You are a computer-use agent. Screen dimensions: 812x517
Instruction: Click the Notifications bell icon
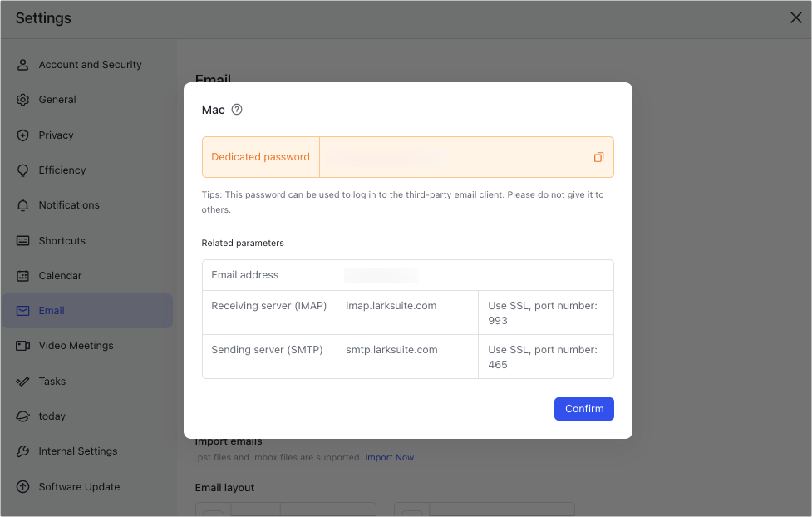[24, 204]
